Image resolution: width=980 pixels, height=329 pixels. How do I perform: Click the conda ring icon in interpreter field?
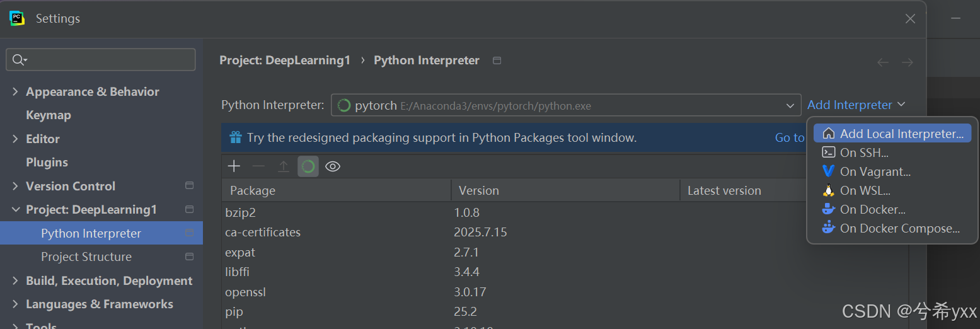344,105
